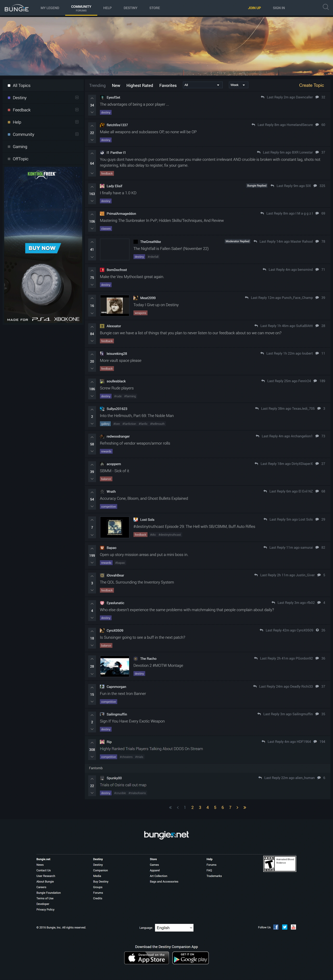333x980 pixels.
Task: Expand the Destiny category in sidebar
Action: pos(77,97)
